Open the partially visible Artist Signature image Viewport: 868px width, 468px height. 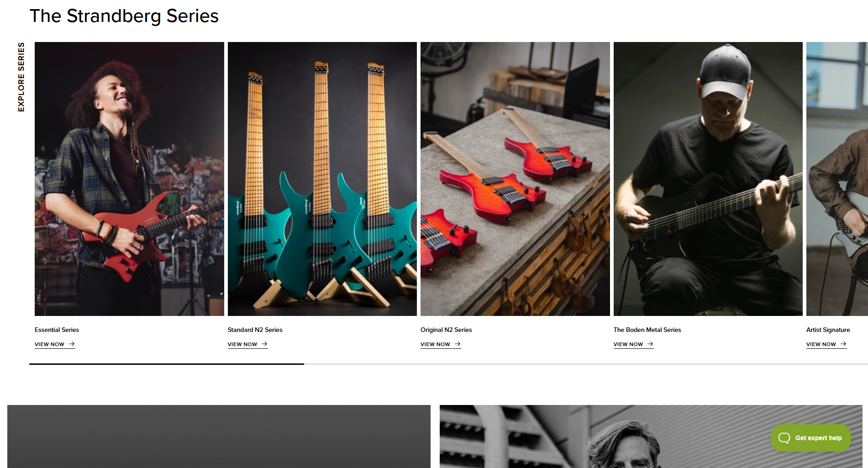click(x=837, y=179)
